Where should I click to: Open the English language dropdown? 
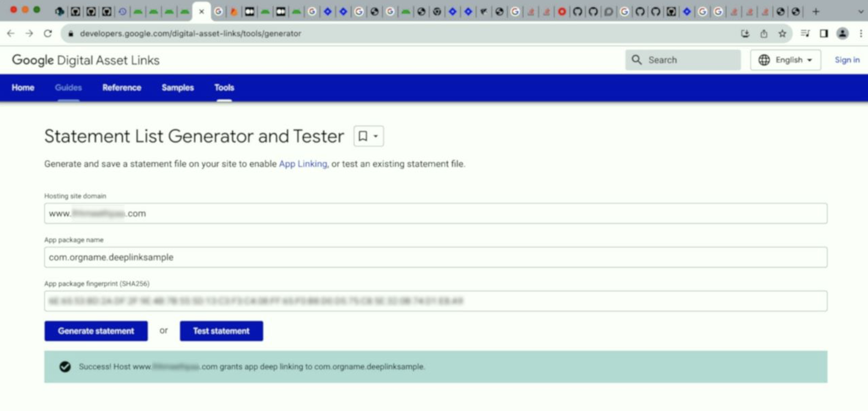point(785,60)
